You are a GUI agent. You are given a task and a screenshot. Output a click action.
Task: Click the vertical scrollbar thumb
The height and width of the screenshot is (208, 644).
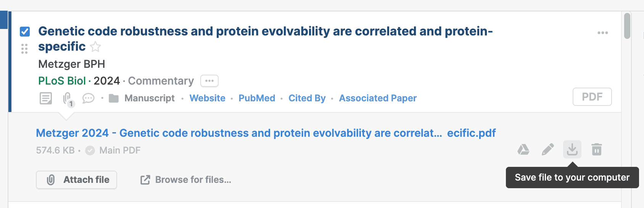pyautogui.click(x=627, y=26)
